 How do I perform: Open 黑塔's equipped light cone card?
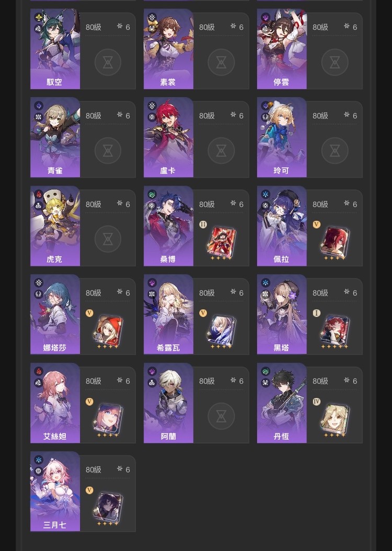[x=335, y=330]
